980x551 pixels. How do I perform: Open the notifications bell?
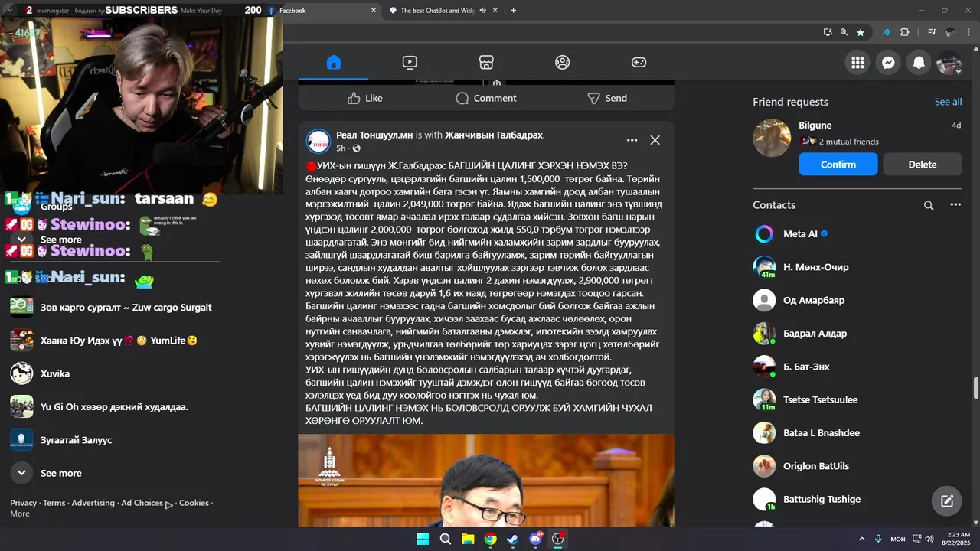point(919,63)
